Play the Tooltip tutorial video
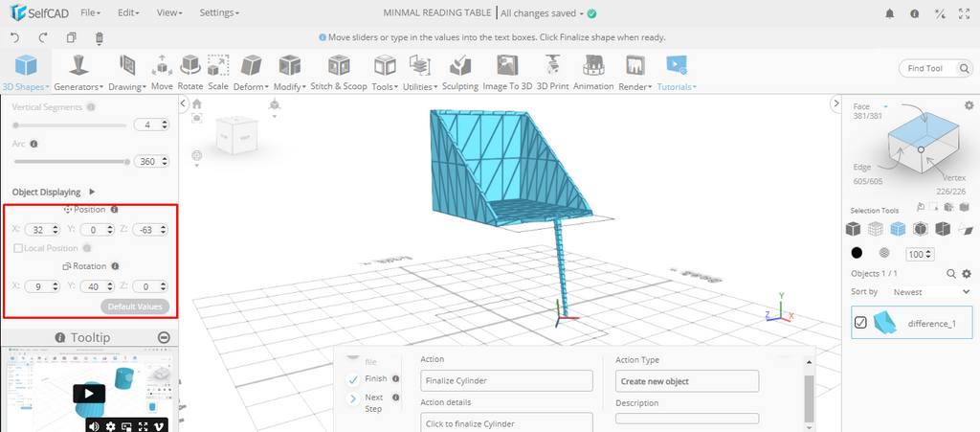Viewport: 980px width, 432px height. [89, 393]
